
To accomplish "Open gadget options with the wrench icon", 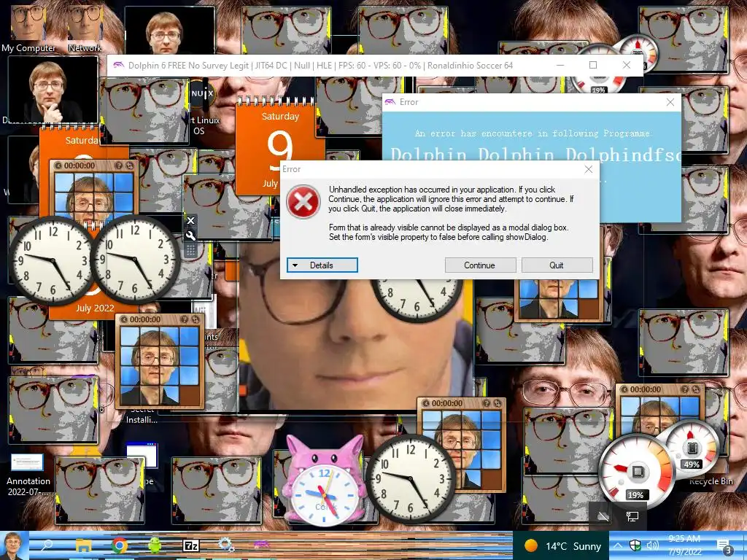I will [190, 236].
